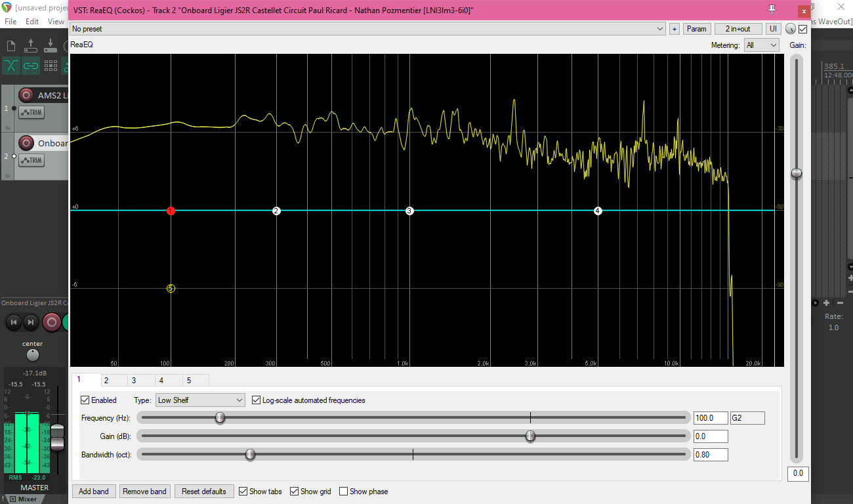
Task: Click the Bandwidth (oct) slider handle
Action: 250,455
